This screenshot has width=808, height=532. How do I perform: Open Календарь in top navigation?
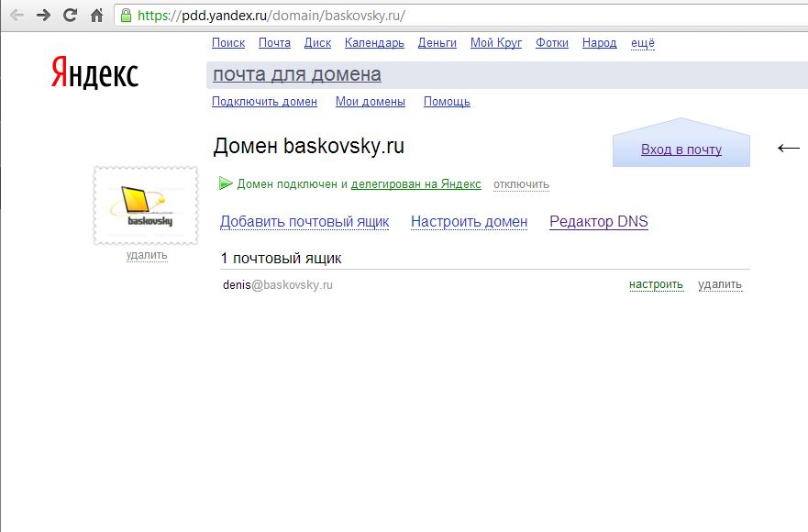click(374, 43)
